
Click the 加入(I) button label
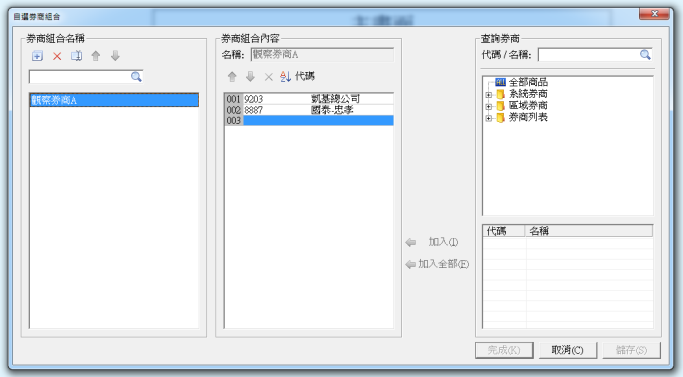point(443,242)
